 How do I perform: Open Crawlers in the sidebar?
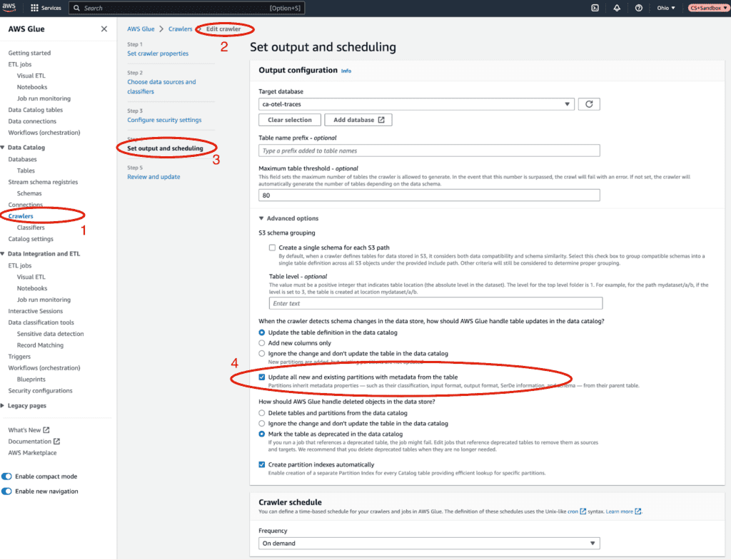[21, 216]
